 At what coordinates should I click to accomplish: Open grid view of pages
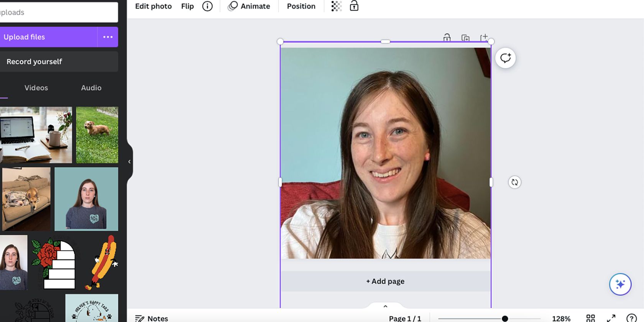coord(590,318)
